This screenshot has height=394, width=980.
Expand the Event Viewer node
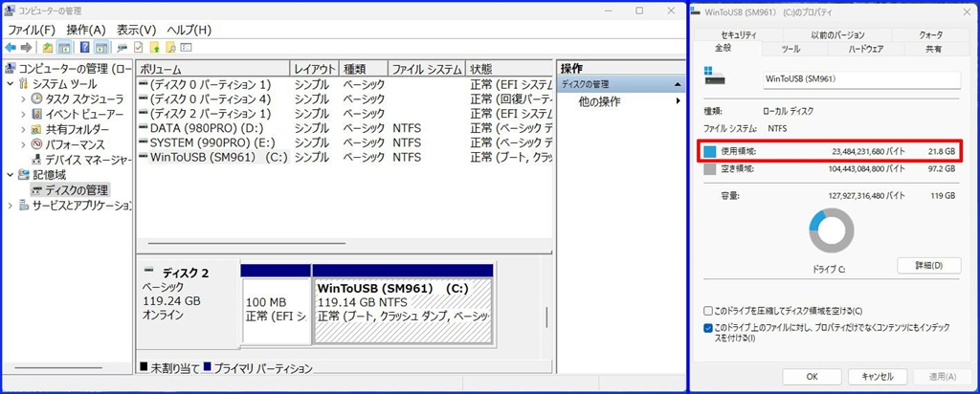pyautogui.click(x=24, y=114)
